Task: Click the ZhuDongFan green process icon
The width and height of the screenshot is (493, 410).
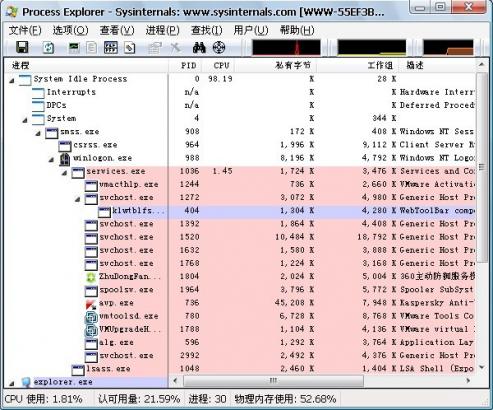Action: (91, 277)
